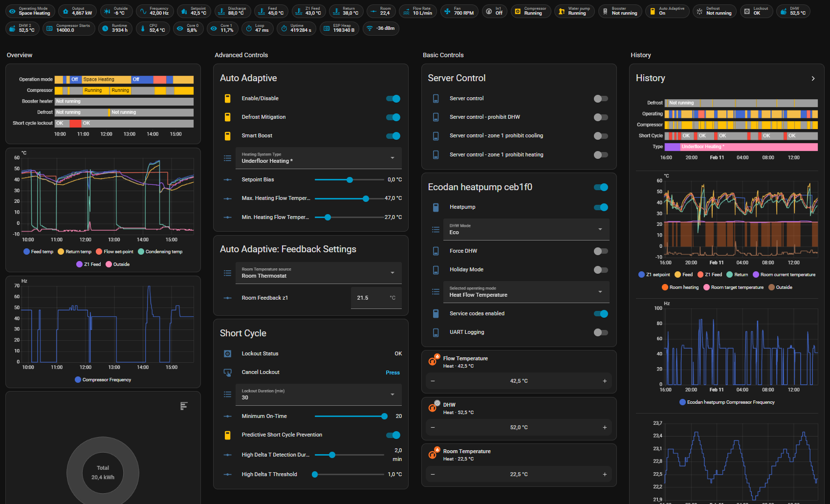
Task: Open the History section heading
Action: (640, 55)
